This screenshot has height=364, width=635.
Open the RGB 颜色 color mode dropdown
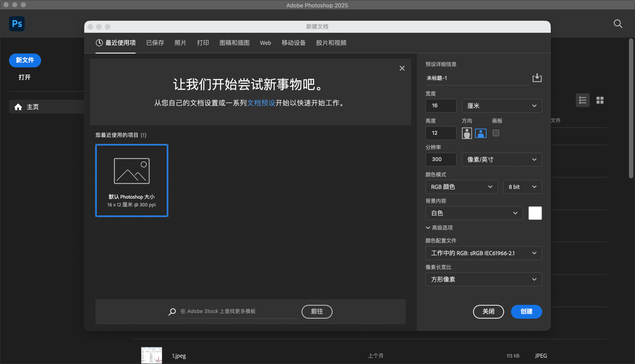461,187
